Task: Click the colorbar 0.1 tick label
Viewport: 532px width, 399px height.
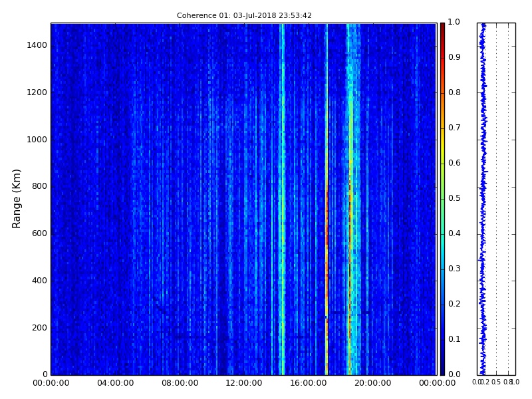Action: coord(455,339)
